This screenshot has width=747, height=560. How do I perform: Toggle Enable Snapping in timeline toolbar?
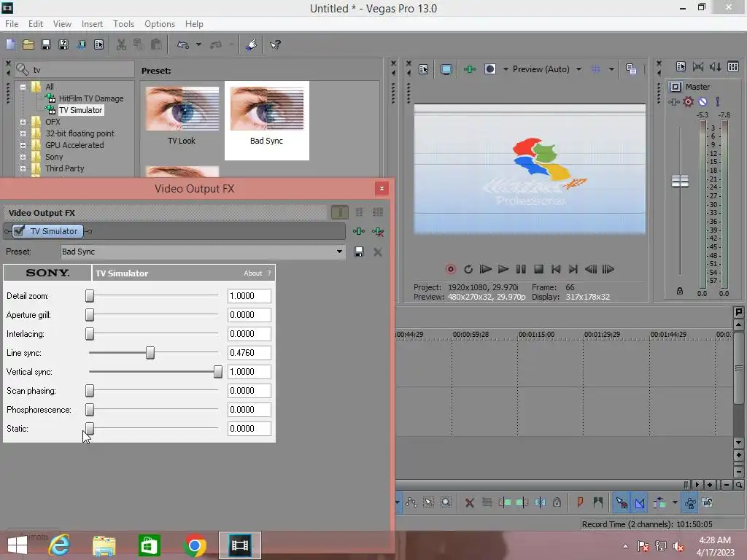tap(622, 502)
